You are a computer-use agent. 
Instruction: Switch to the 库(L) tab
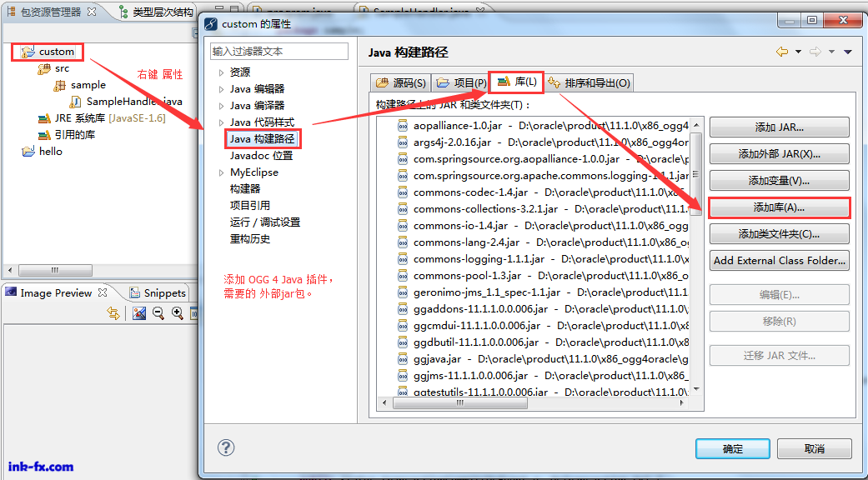click(x=517, y=82)
